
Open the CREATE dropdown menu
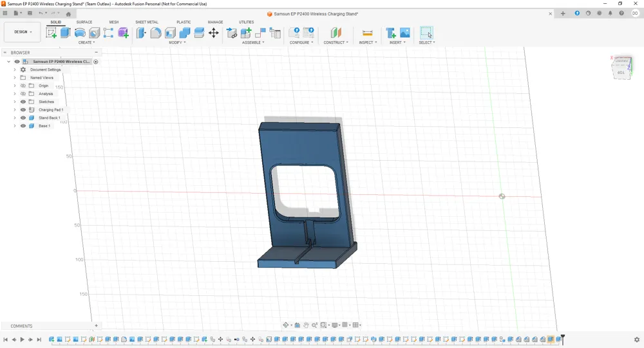coord(87,42)
